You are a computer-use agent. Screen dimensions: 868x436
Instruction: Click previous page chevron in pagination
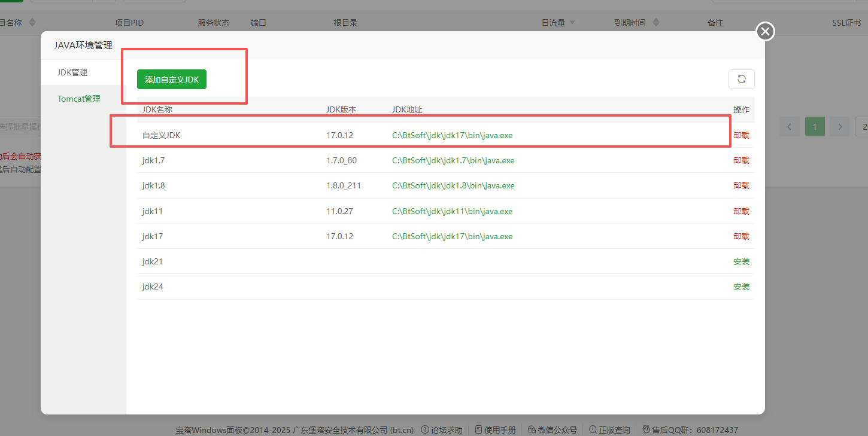790,126
